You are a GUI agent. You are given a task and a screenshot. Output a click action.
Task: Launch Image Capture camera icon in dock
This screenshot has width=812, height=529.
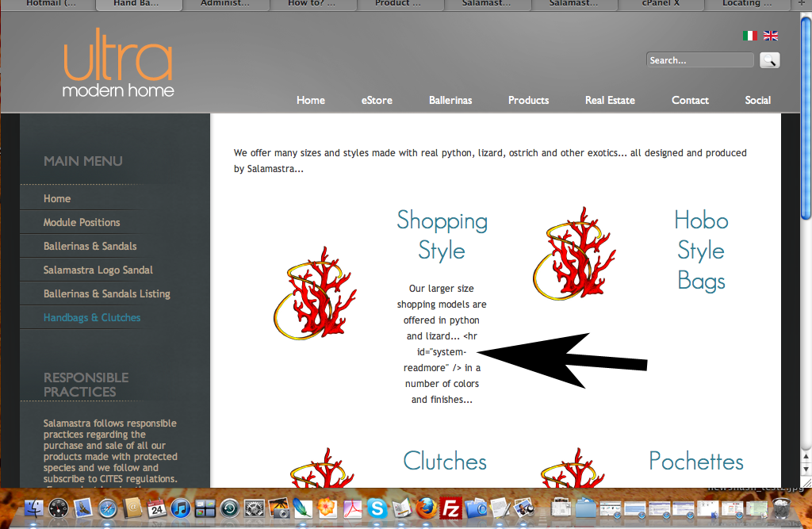click(278, 508)
